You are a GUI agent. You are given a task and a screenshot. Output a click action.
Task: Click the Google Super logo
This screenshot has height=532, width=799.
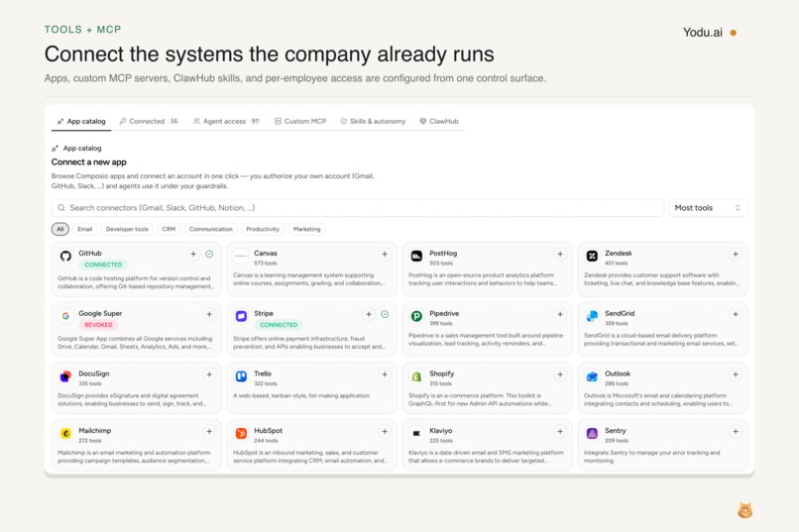point(65,316)
